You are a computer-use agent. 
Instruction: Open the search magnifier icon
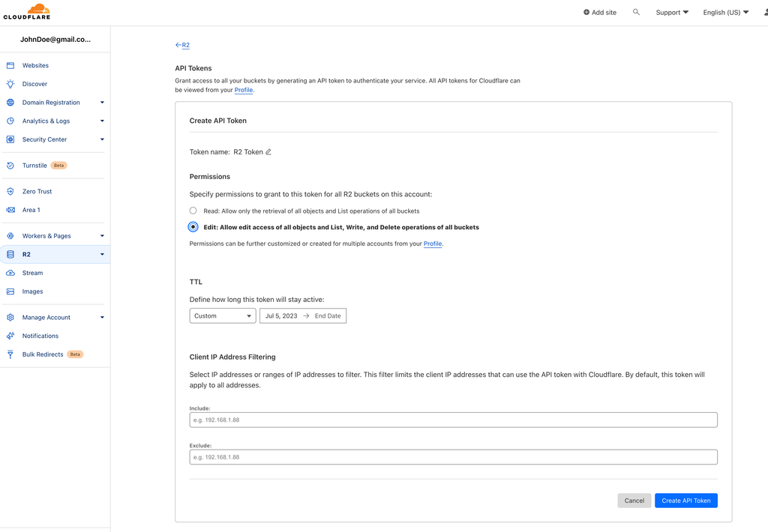(x=636, y=12)
